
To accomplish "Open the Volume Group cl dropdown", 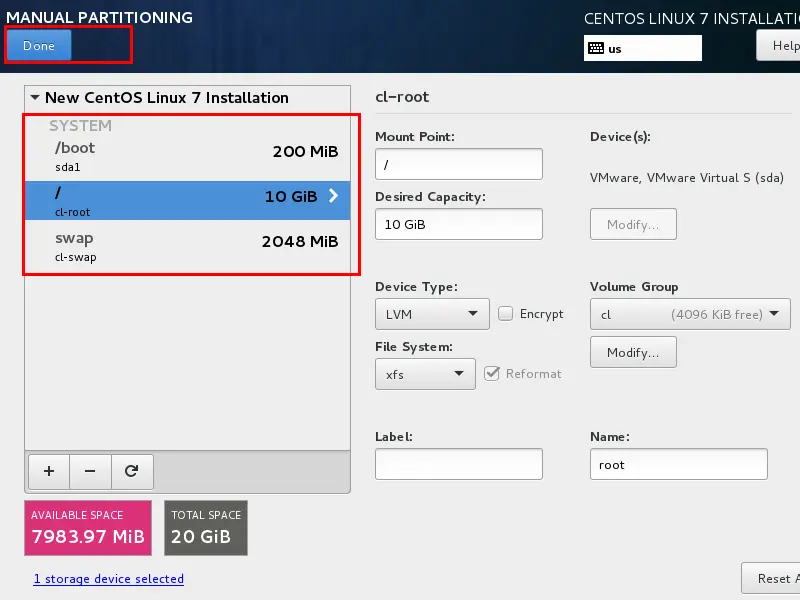I will click(690, 314).
